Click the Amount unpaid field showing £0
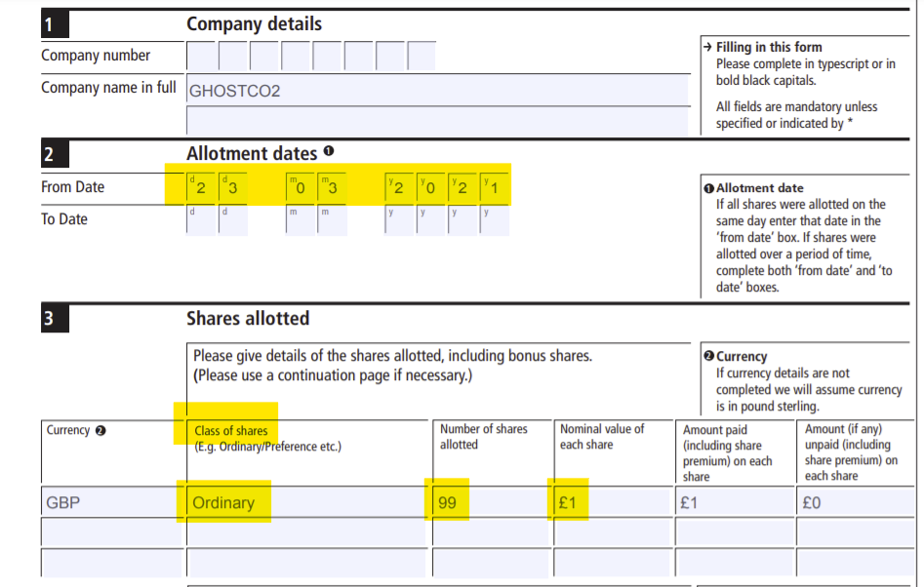The width and height of the screenshot is (924, 587). click(853, 503)
